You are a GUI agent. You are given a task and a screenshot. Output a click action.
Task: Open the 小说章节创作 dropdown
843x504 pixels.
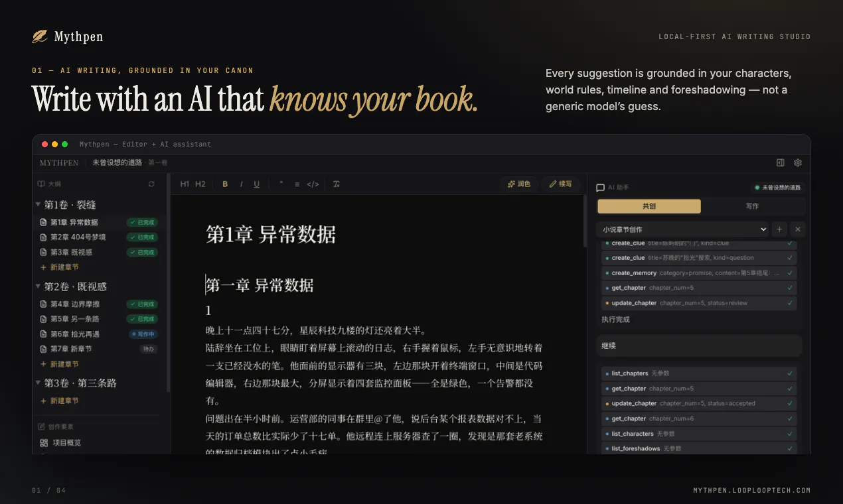pyautogui.click(x=682, y=229)
